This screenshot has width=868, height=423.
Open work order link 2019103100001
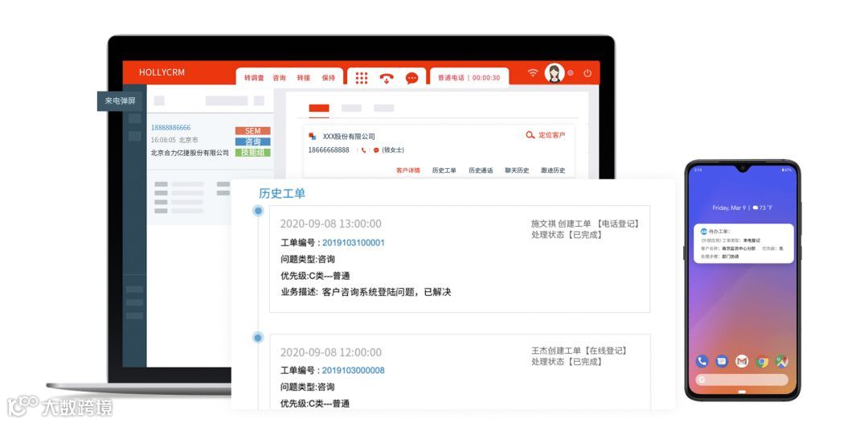click(x=353, y=243)
